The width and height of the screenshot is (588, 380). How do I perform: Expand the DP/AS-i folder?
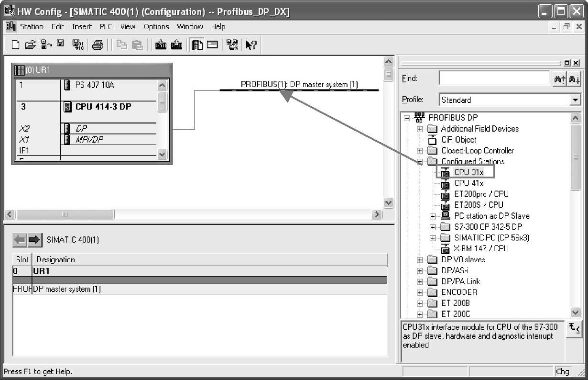[x=420, y=270]
